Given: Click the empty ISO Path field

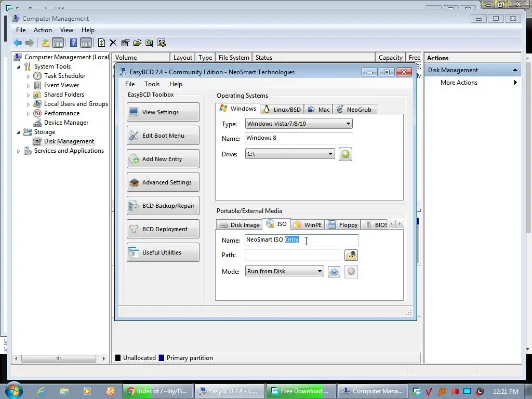Looking at the screenshot, I should click(293, 255).
